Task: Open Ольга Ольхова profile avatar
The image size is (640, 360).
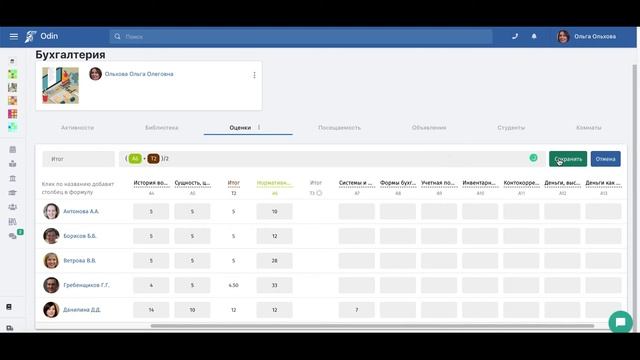Action: point(563,36)
